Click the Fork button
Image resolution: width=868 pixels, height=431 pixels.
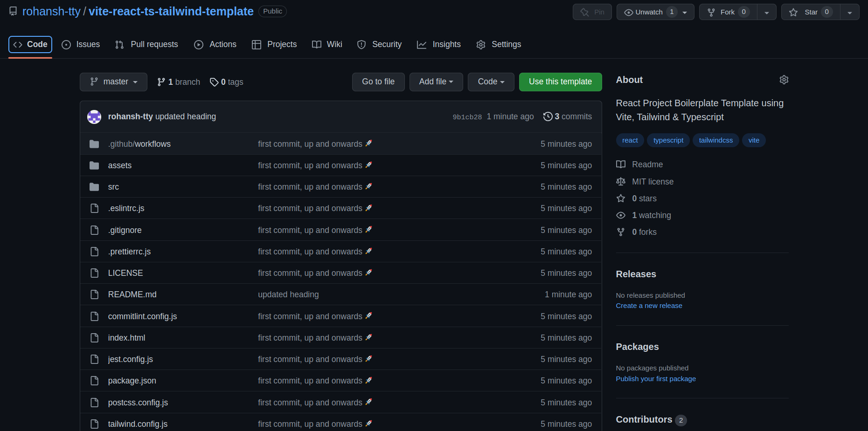tap(728, 12)
